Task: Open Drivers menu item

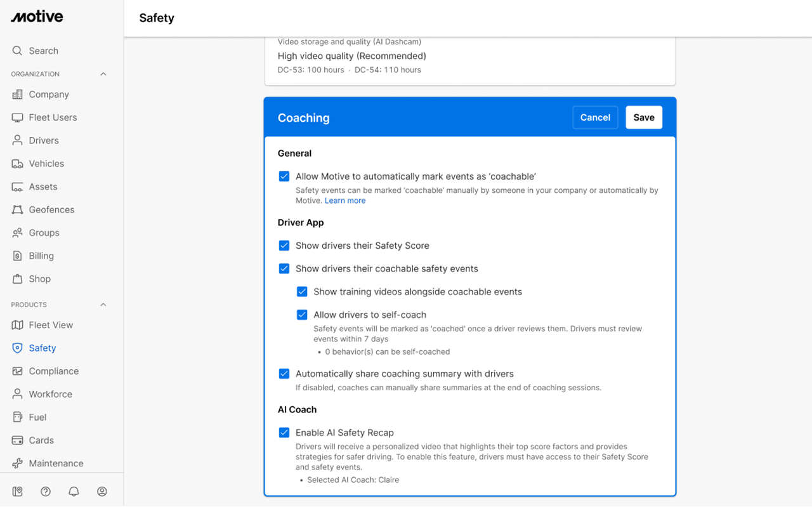Action: coord(44,140)
